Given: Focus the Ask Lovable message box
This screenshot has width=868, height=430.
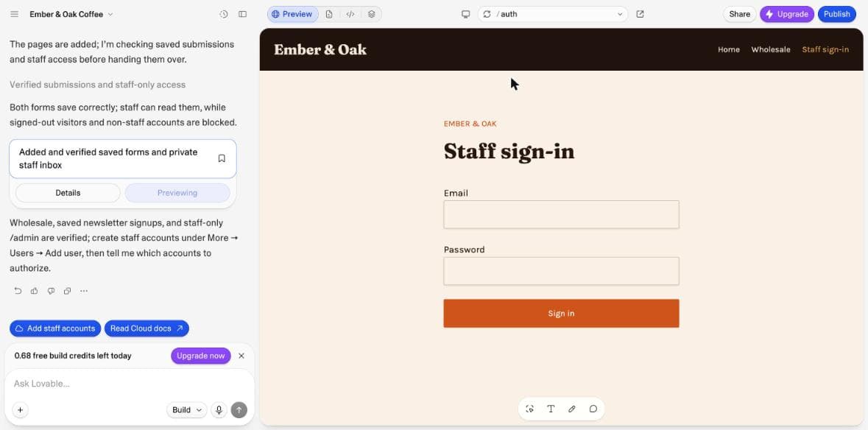Looking at the screenshot, I should [129, 384].
